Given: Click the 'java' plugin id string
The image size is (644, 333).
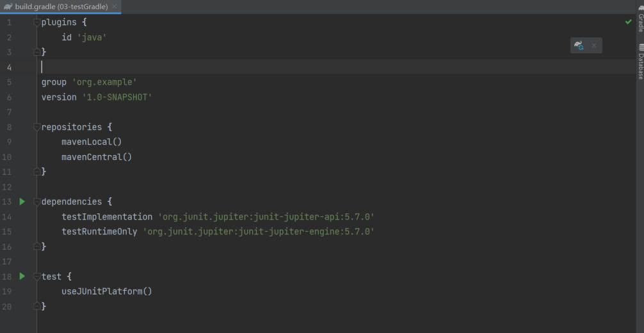Looking at the screenshot, I should click(92, 37).
